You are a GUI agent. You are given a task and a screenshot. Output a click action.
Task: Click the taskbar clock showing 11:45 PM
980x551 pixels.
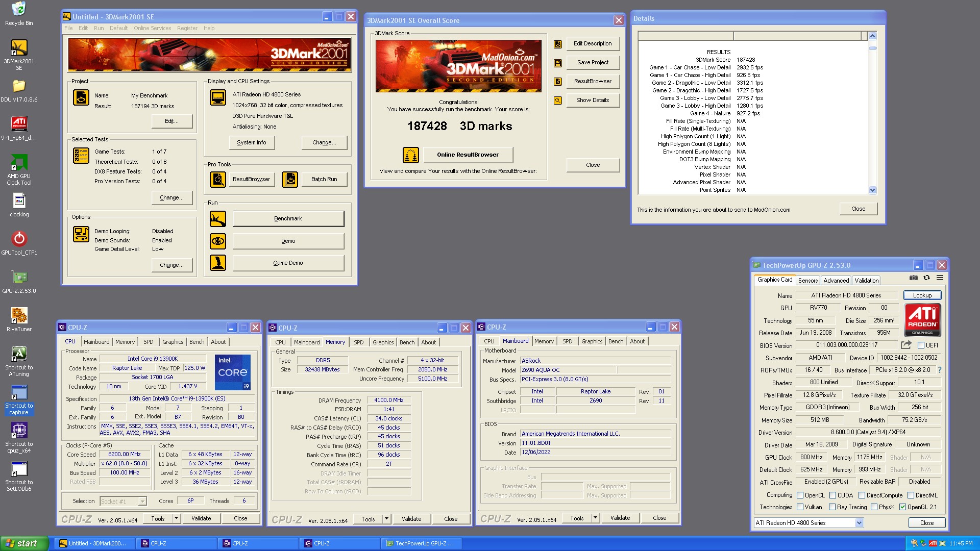(x=961, y=544)
